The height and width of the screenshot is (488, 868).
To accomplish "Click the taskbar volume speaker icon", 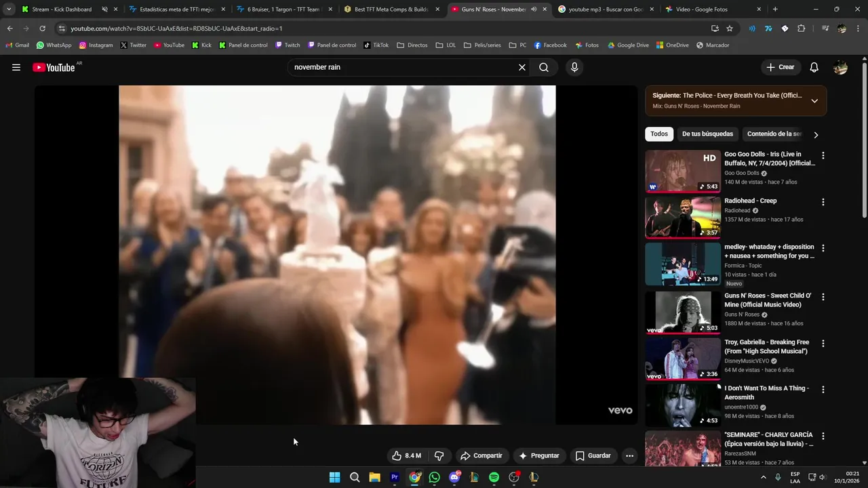I will click(x=823, y=477).
